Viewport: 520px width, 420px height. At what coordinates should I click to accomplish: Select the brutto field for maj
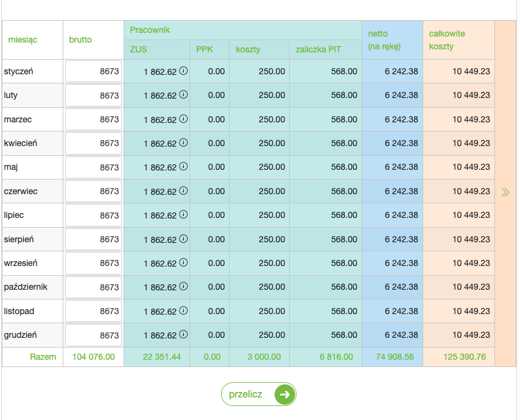point(93,167)
